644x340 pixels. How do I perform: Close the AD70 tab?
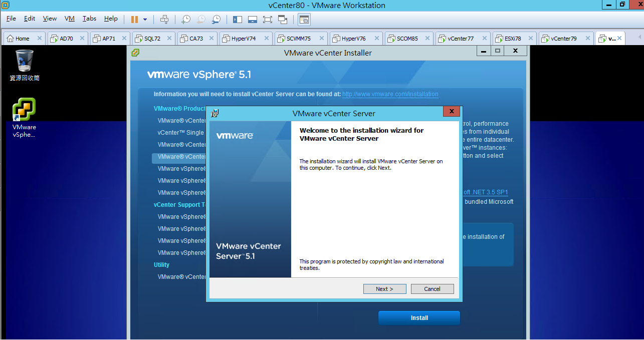[82, 38]
